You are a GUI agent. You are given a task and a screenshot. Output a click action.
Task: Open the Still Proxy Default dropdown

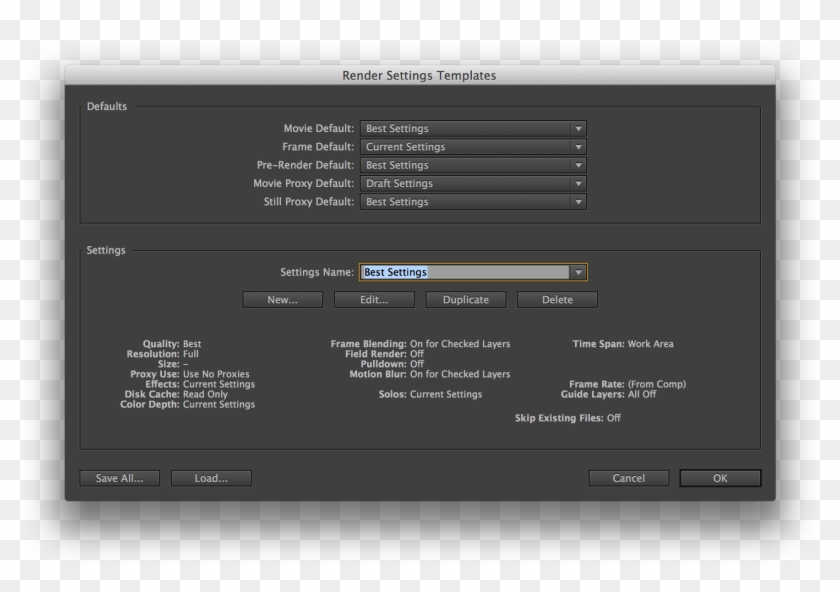[x=473, y=202]
